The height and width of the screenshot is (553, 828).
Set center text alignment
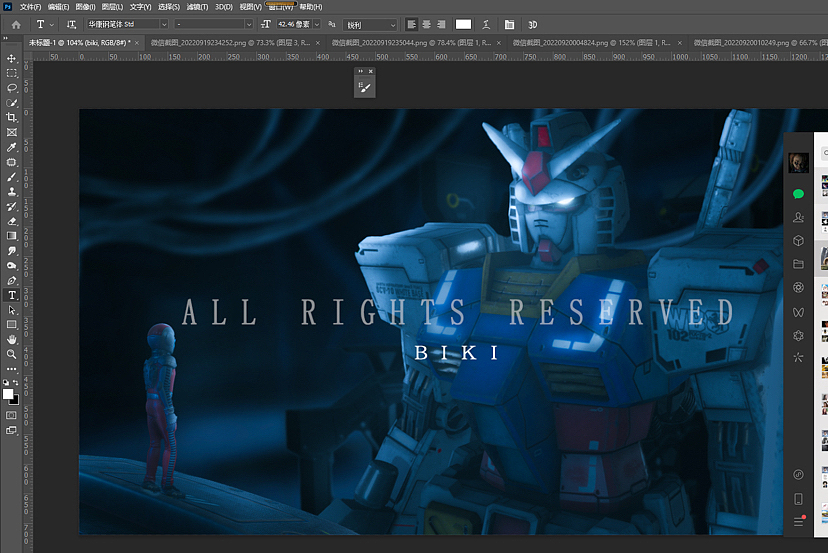[x=426, y=24]
